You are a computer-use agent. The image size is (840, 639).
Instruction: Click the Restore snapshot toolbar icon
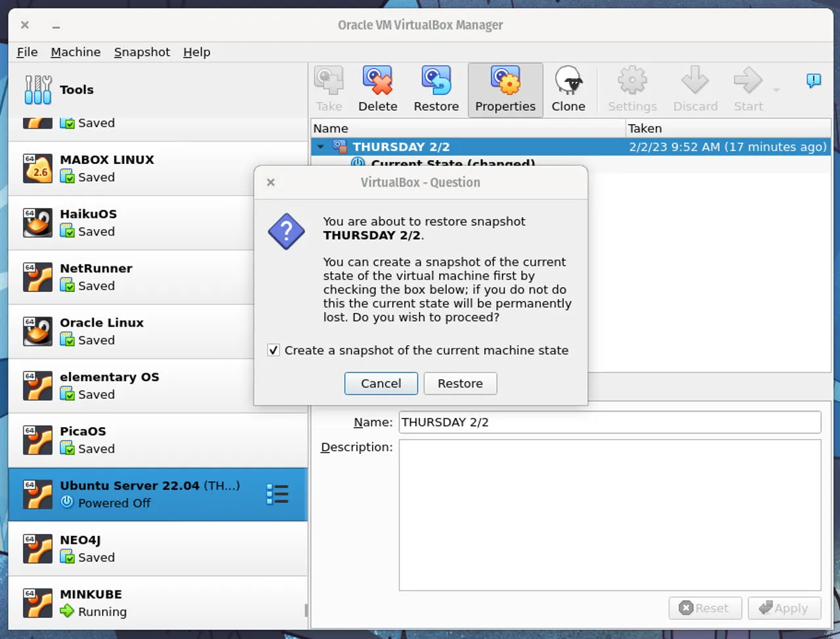click(436, 81)
